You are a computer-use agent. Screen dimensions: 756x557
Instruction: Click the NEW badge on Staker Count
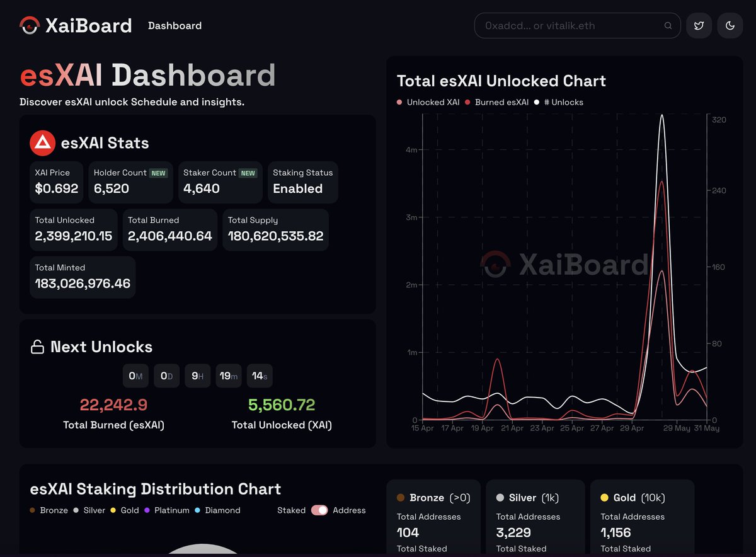coord(248,173)
